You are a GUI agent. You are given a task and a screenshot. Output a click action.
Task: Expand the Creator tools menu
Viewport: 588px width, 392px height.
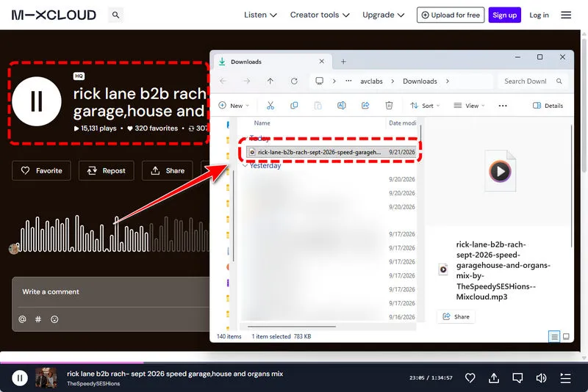[x=320, y=15]
